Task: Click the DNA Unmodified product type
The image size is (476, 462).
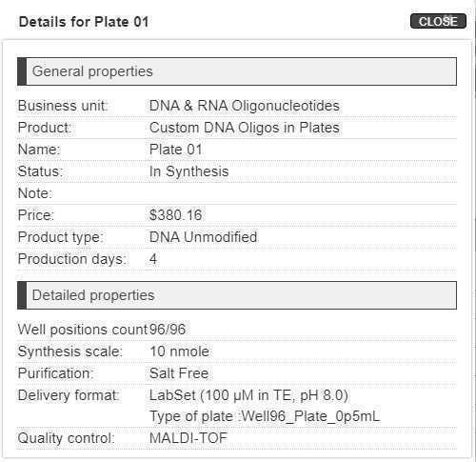Action: 203,237
